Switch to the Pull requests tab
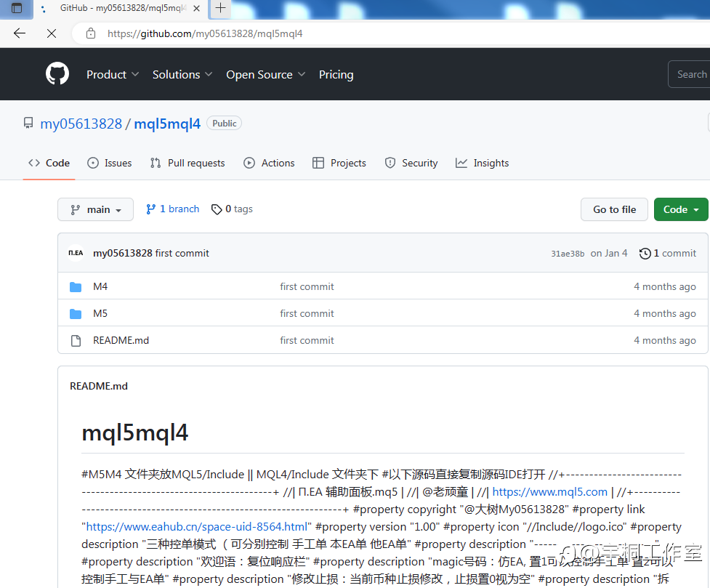The height and width of the screenshot is (588, 710). [187, 163]
